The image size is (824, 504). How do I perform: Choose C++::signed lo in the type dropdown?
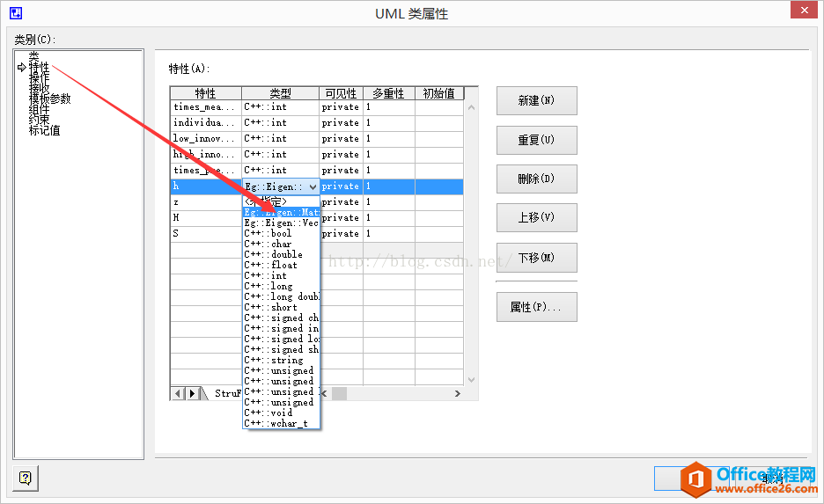point(281,340)
